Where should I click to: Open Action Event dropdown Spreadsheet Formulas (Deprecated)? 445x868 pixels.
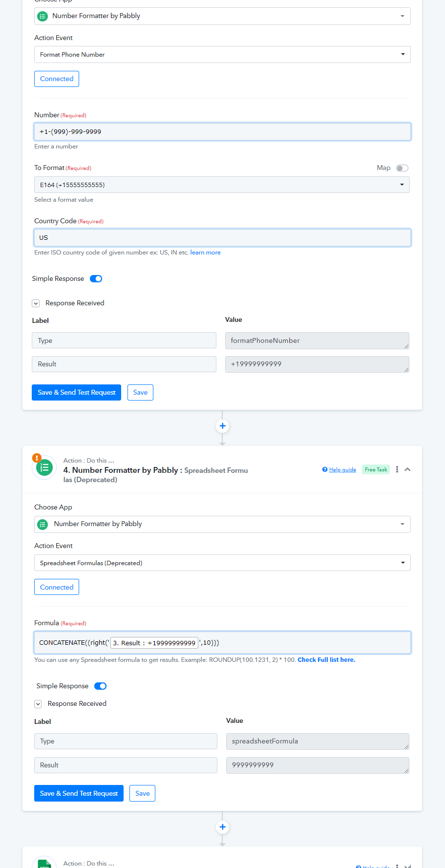pyautogui.click(x=222, y=563)
